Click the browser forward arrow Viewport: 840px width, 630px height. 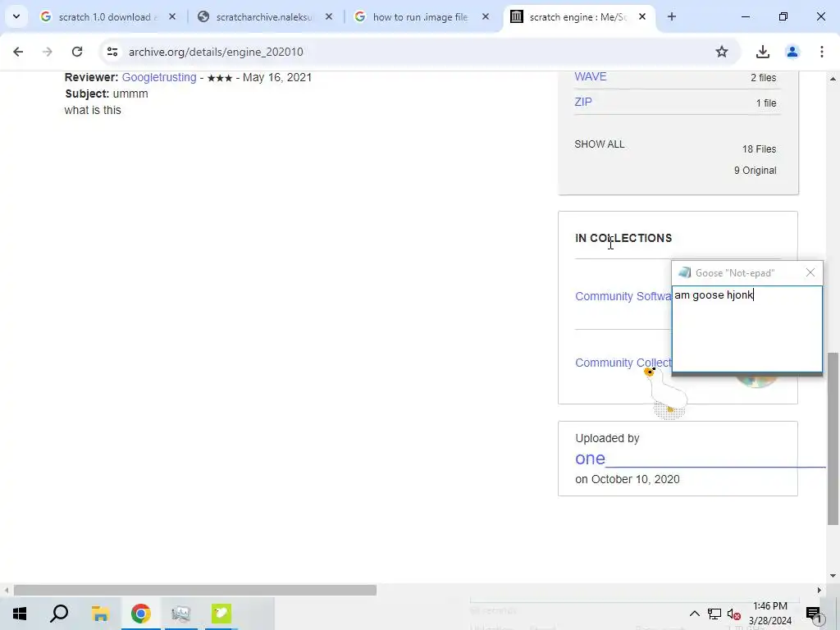pyautogui.click(x=48, y=52)
